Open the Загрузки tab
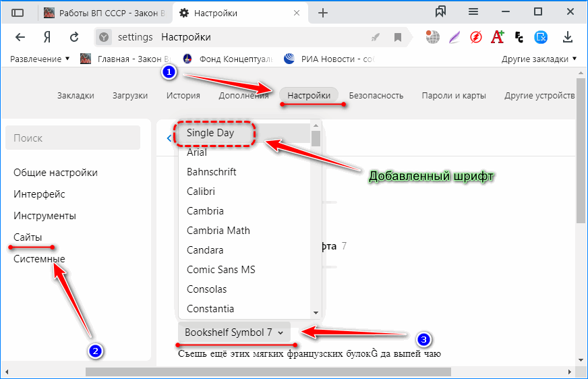Viewport: 588px width, 379px height. 129,95
